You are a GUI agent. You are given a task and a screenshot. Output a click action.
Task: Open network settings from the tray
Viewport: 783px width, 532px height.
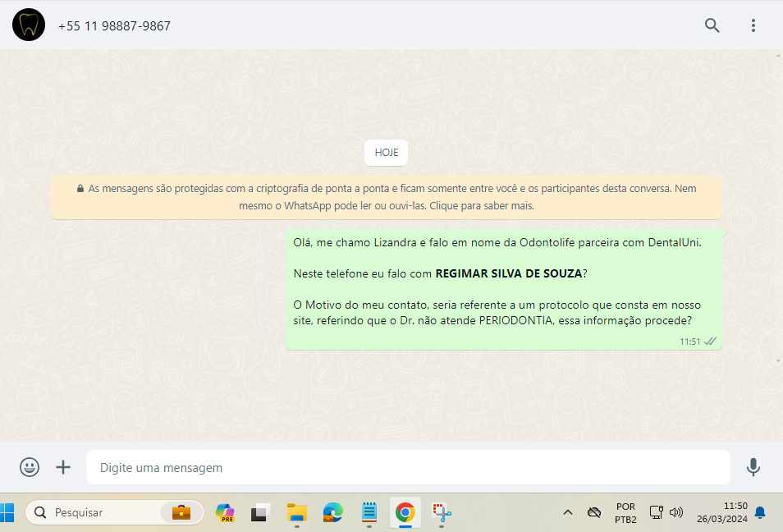pyautogui.click(x=656, y=512)
